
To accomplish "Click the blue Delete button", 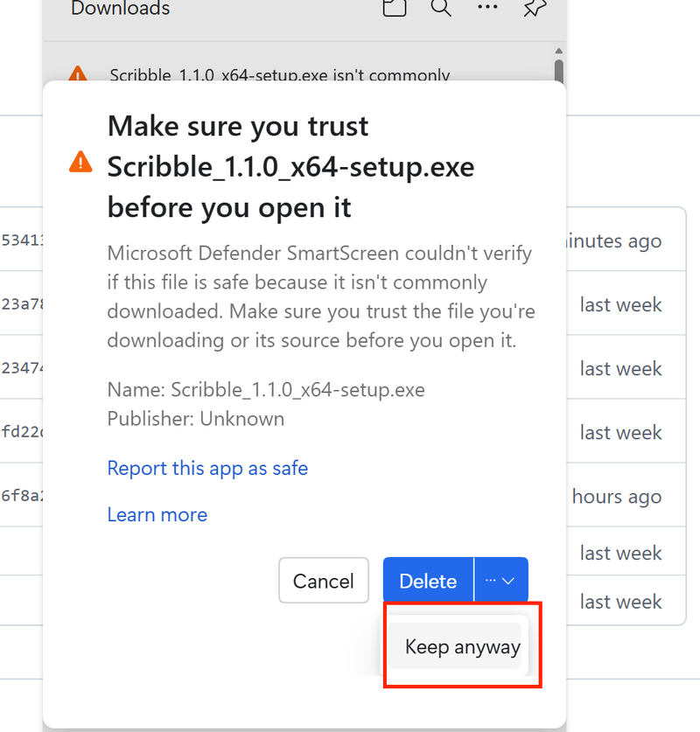I will tap(428, 581).
